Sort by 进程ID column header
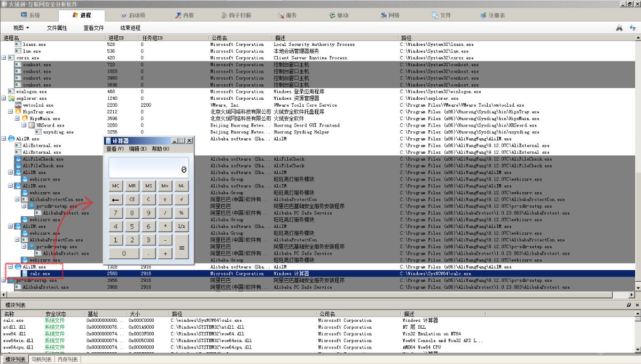 click(123, 38)
